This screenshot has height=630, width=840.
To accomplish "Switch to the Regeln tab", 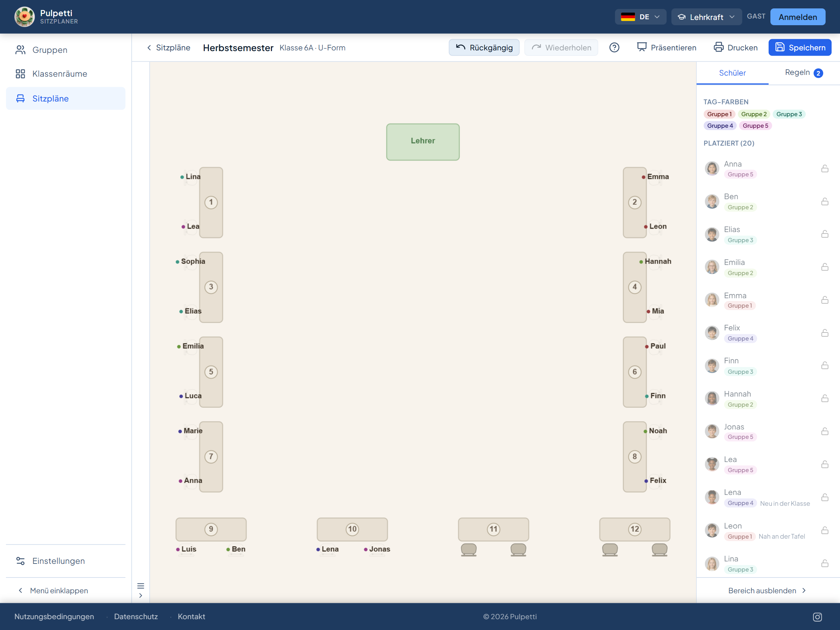I will click(804, 72).
